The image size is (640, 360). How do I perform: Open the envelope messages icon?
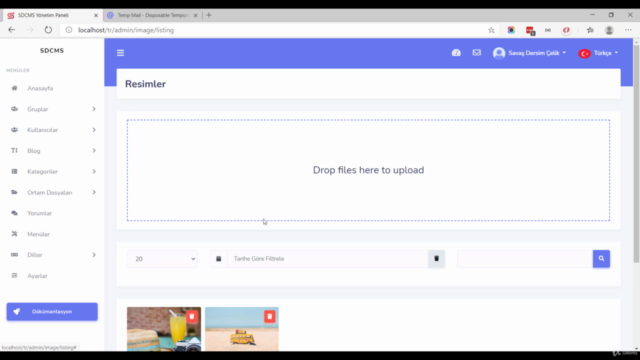click(476, 53)
